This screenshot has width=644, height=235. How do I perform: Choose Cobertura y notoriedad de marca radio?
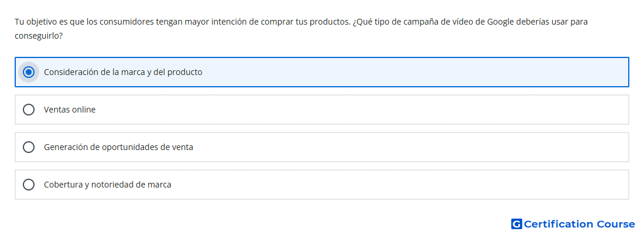coord(29,185)
